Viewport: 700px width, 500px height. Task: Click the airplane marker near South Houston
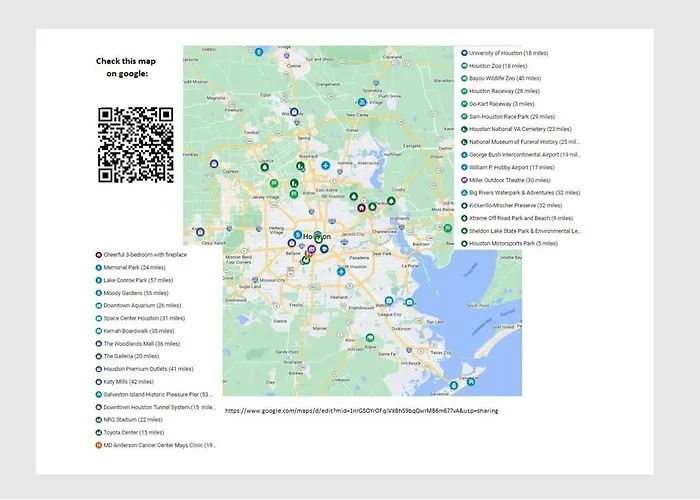click(341, 271)
